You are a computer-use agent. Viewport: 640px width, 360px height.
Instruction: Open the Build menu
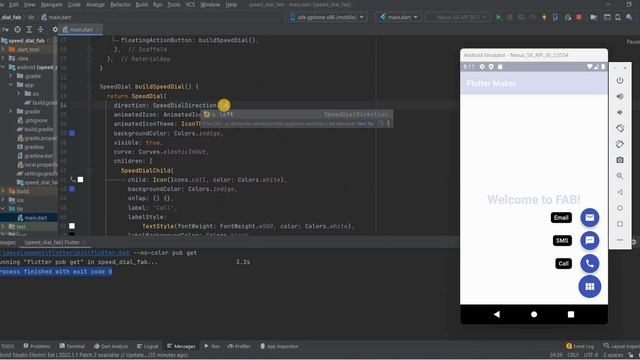point(142,4)
